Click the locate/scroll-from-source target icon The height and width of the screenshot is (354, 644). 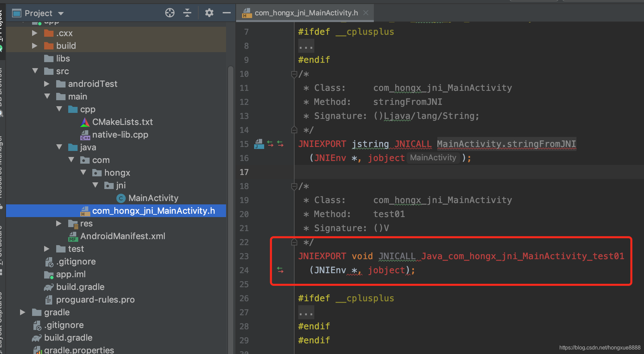tap(170, 13)
